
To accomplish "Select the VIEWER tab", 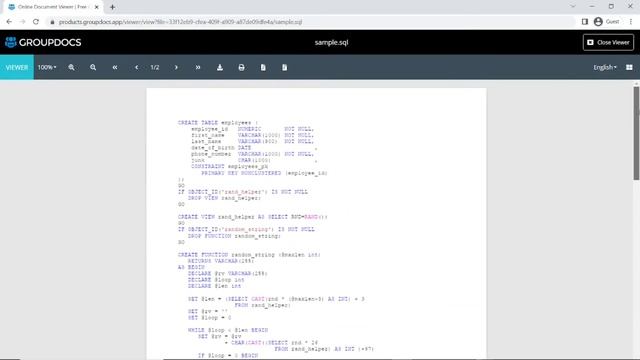I will 17,67.
